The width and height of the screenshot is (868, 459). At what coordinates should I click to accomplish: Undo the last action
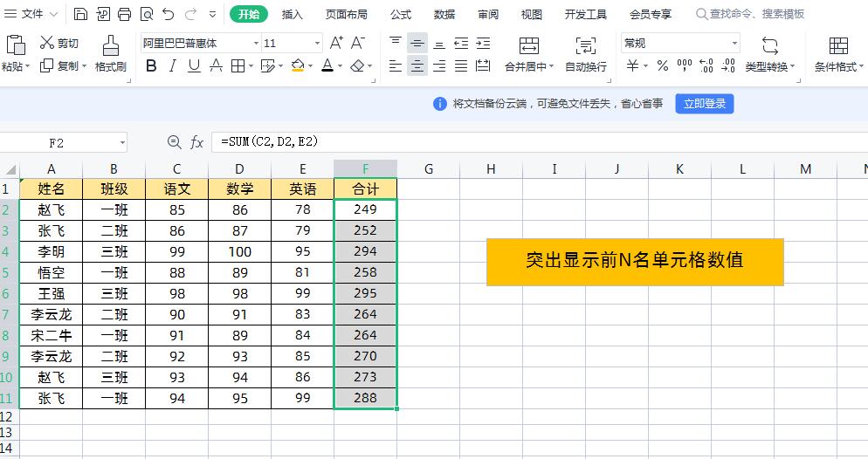coord(169,14)
